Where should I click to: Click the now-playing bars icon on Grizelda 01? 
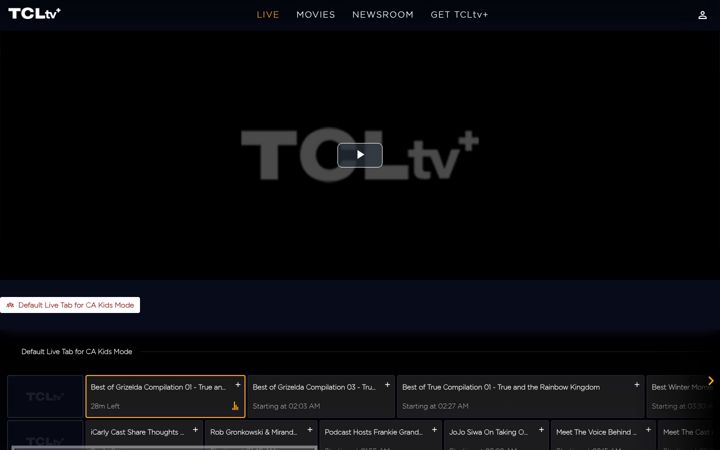[x=235, y=406]
